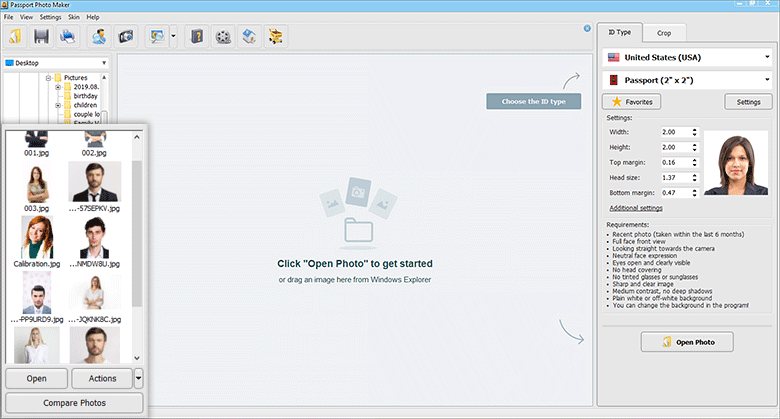780x419 pixels.
Task: Open the File menu
Action: 8,17
